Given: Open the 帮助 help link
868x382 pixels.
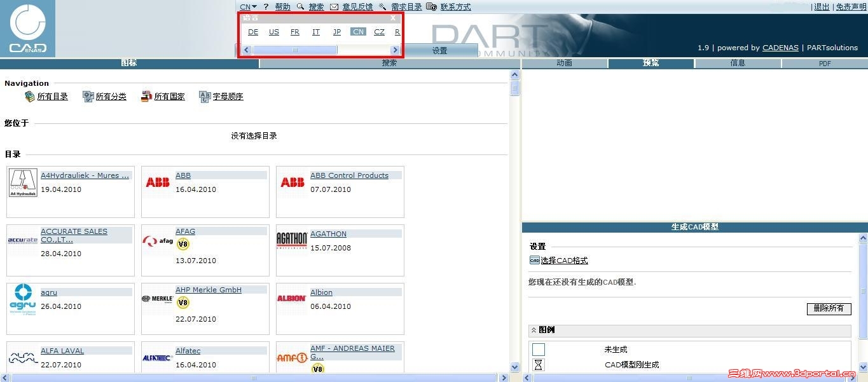Looking at the screenshot, I should (x=282, y=7).
